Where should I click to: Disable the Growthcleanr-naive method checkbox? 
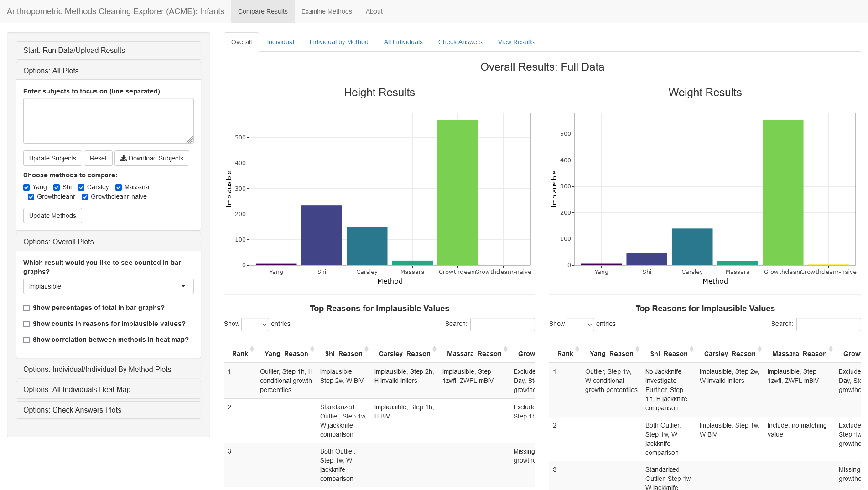[85, 197]
